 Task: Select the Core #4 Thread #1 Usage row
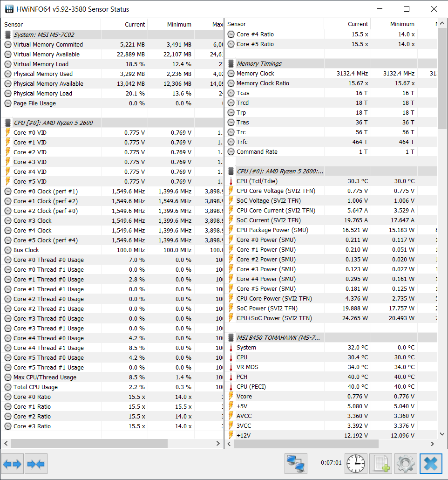coord(112,348)
